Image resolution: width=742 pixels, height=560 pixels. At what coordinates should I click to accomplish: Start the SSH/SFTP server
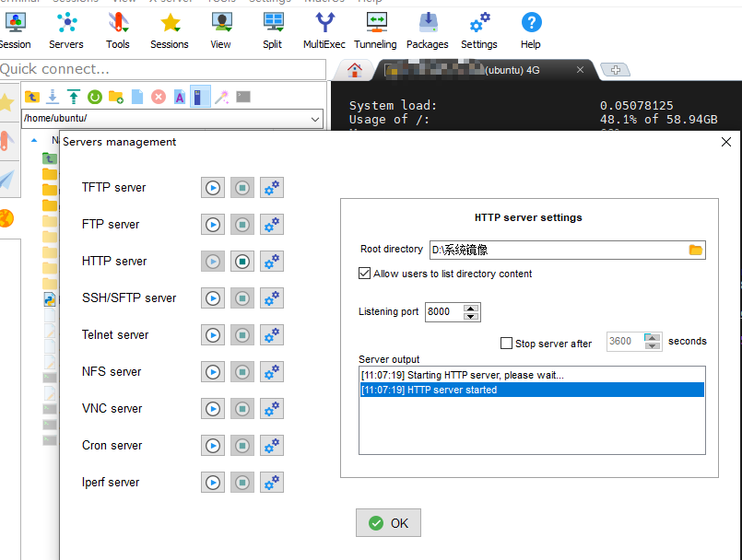(x=213, y=298)
